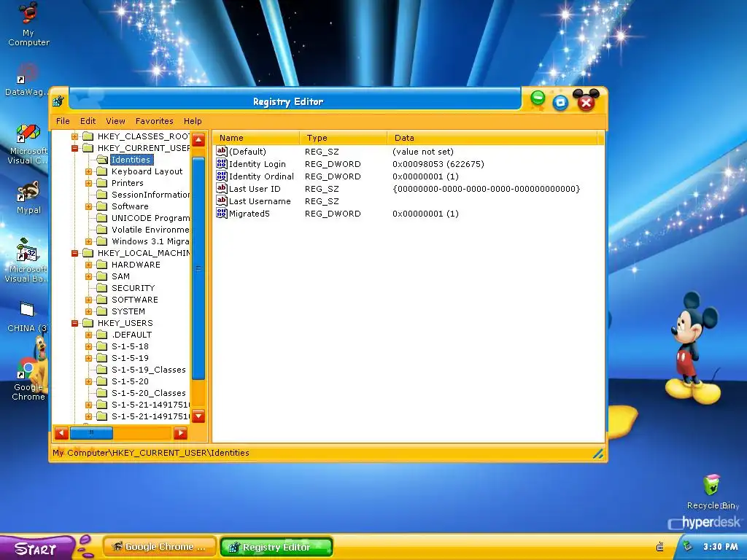Expand the .DEFAULT key
The image size is (747, 560).
point(88,335)
